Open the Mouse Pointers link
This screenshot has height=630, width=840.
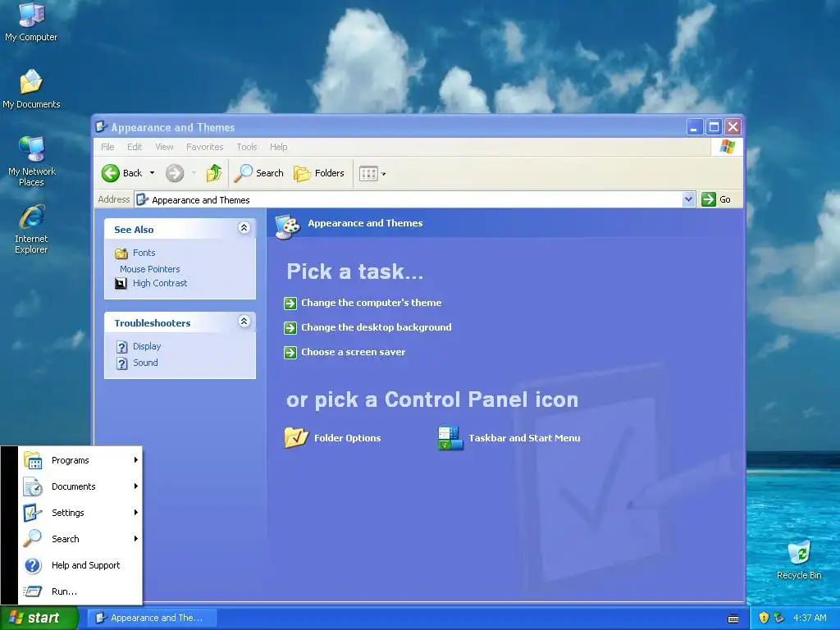coord(150,269)
